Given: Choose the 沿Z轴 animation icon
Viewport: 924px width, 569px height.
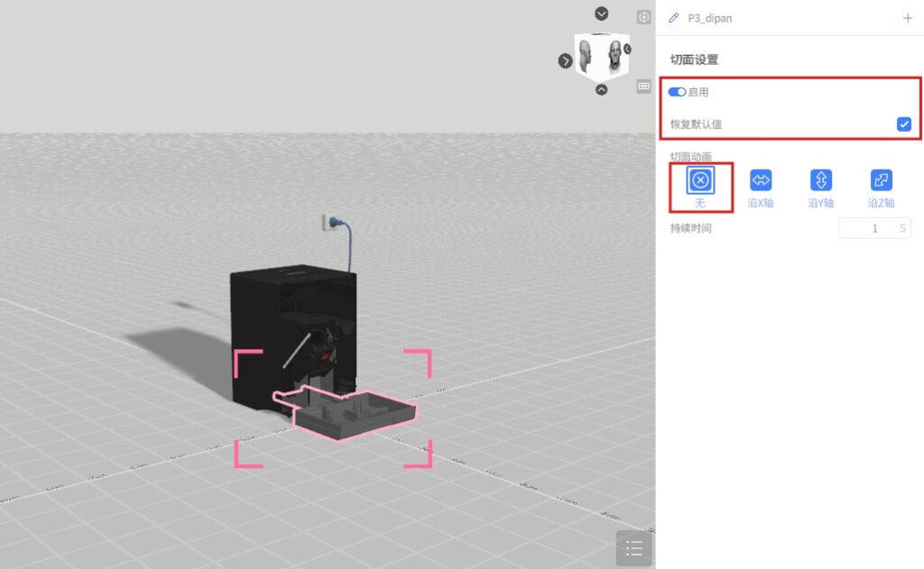Looking at the screenshot, I should (x=881, y=180).
